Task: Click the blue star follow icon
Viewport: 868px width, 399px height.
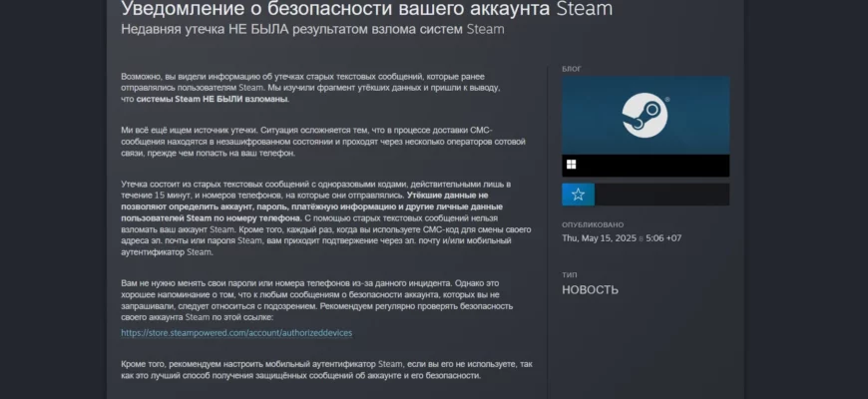Action: pyautogui.click(x=578, y=195)
